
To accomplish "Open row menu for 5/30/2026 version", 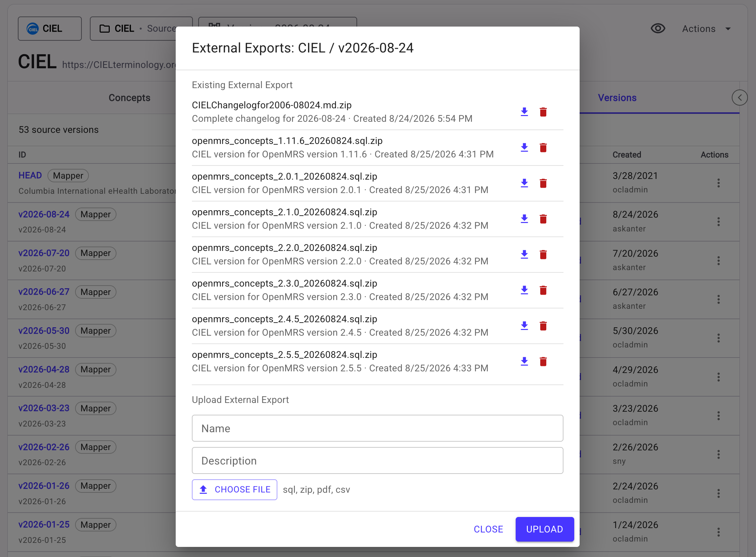I will (719, 338).
